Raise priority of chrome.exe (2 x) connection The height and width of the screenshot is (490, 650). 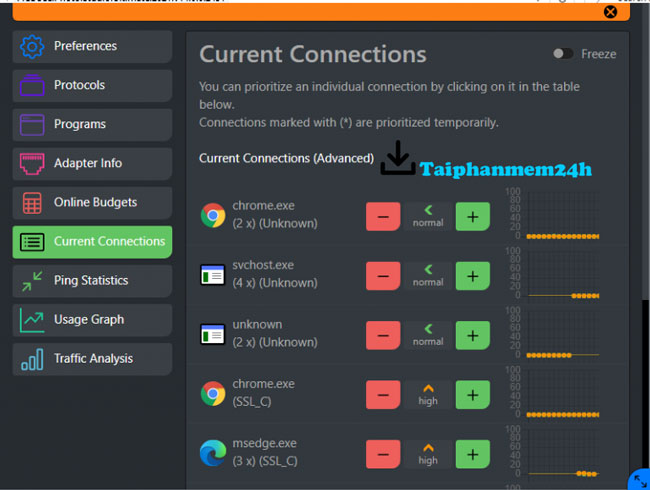473,216
